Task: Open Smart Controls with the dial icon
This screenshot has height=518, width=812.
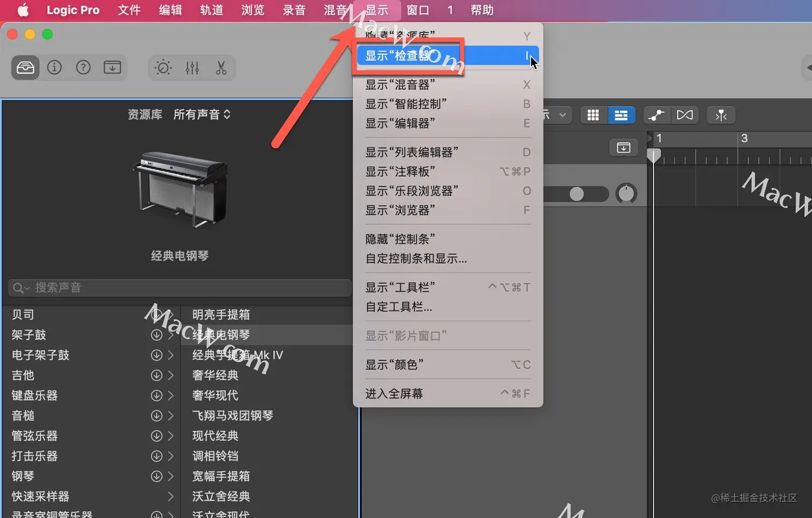Action: tap(163, 68)
